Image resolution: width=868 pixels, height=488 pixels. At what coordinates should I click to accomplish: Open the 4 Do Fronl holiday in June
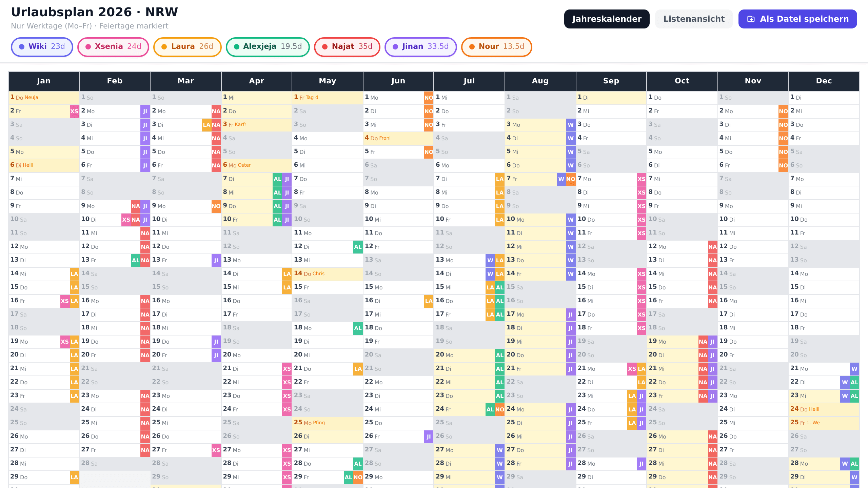click(x=398, y=138)
